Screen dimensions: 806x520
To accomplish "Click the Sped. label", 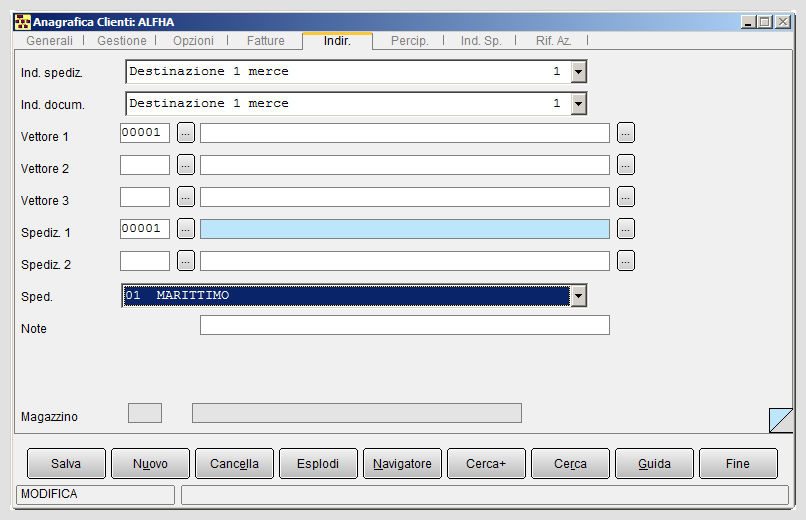I will [x=37, y=297].
